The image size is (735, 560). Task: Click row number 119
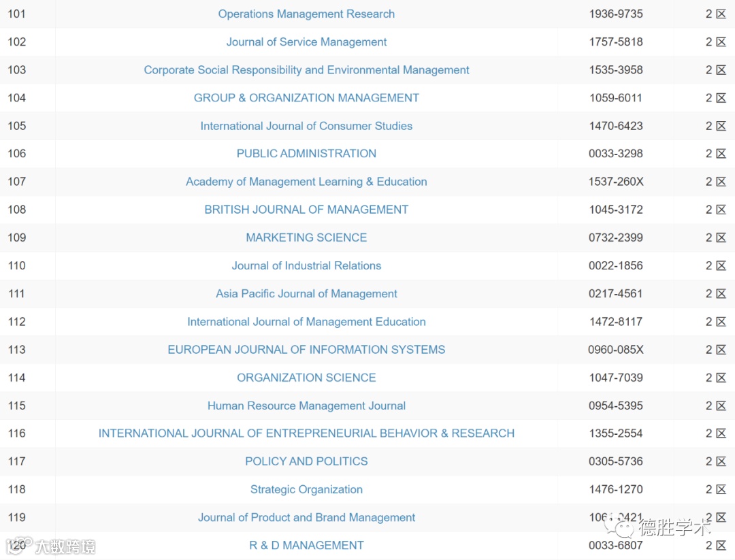(x=16, y=517)
